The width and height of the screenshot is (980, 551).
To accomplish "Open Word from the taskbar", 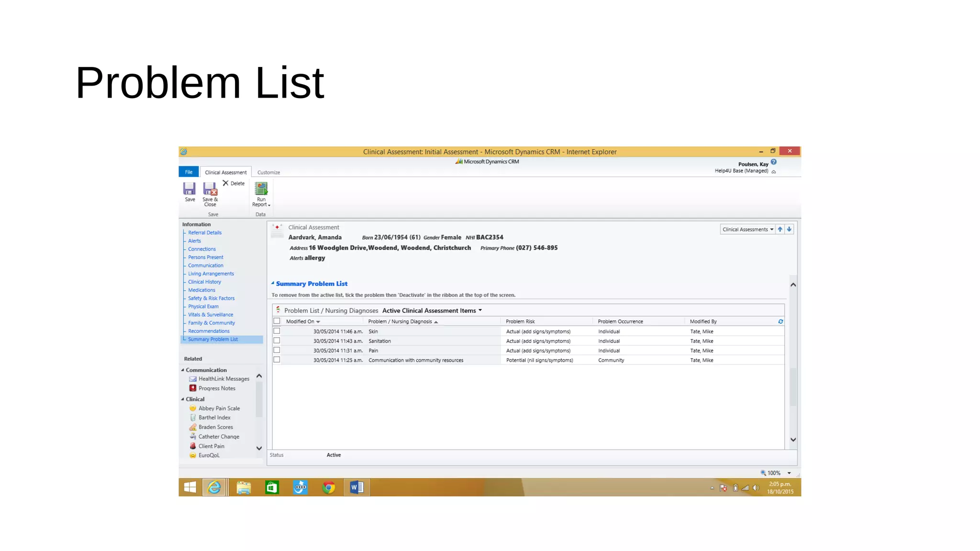I will tap(356, 487).
